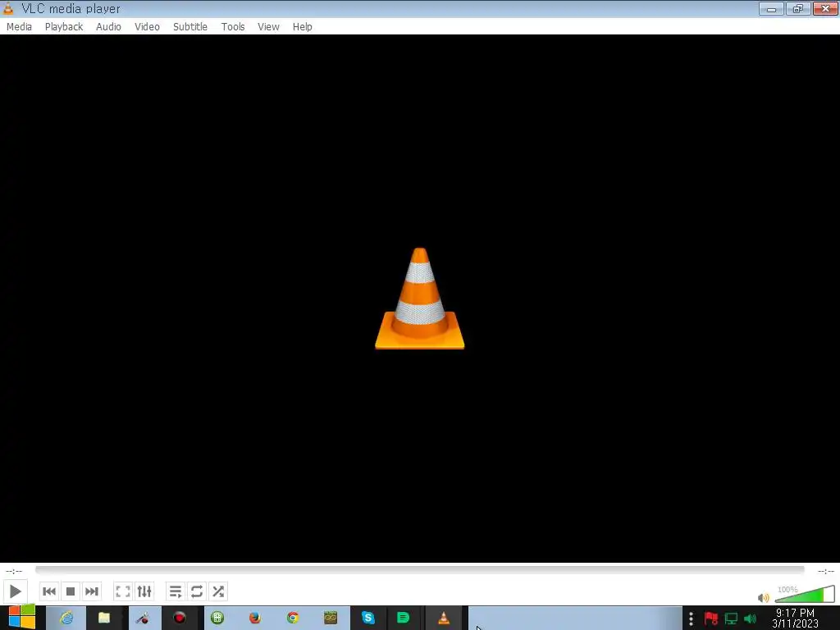840x630 pixels.
Task: Open File Explorer from the taskbar
Action: 104,618
